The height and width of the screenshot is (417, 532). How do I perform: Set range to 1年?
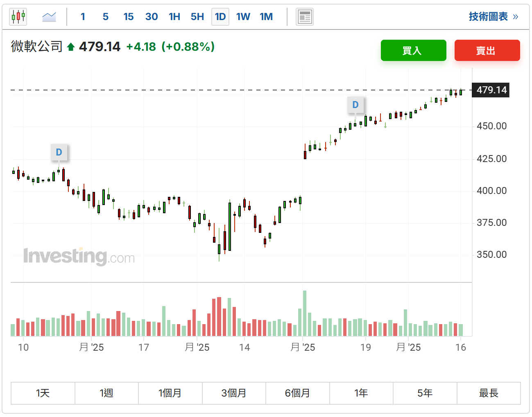(x=361, y=393)
